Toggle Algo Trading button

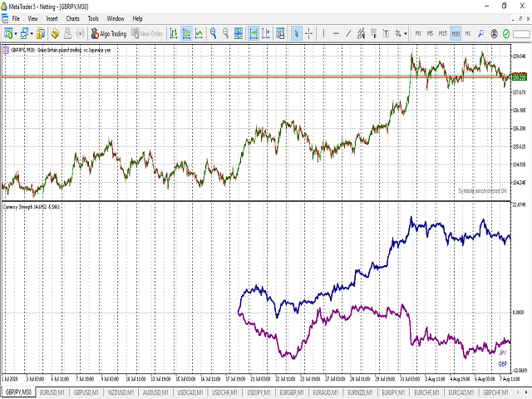(109, 34)
